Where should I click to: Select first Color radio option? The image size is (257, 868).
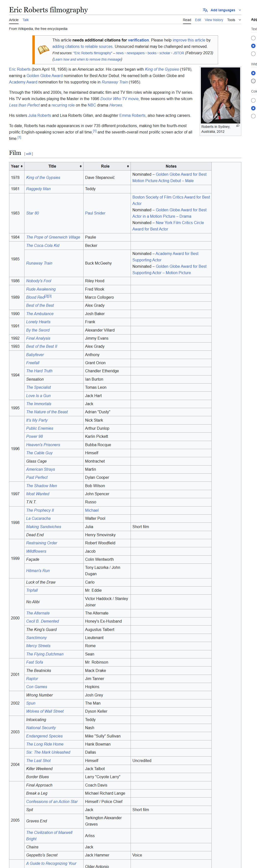[253, 100]
